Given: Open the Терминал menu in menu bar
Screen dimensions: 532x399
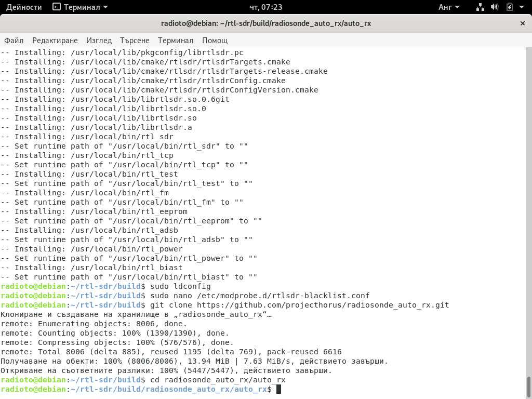Looking at the screenshot, I should coord(176,41).
